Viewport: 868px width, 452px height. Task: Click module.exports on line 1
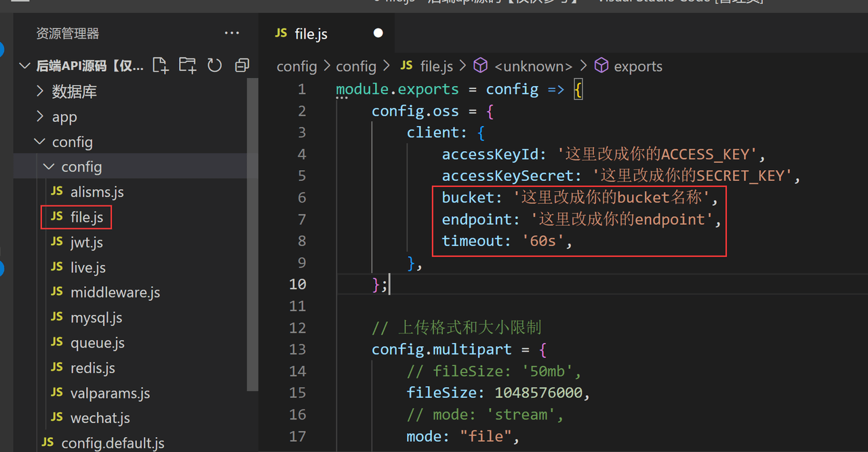point(397,89)
